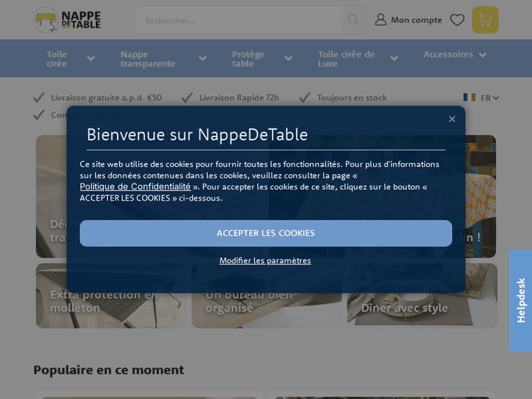Open the Helpdesk side tab

coord(521,300)
